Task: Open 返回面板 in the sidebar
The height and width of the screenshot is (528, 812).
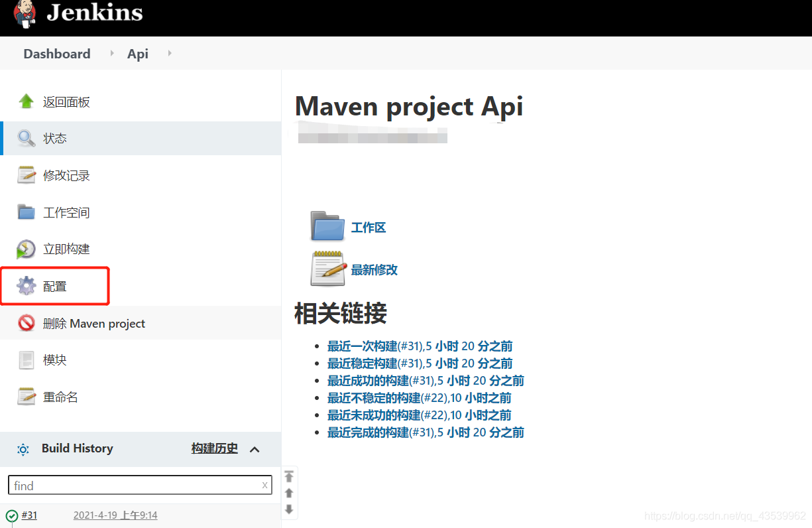Action: pyautogui.click(x=66, y=101)
